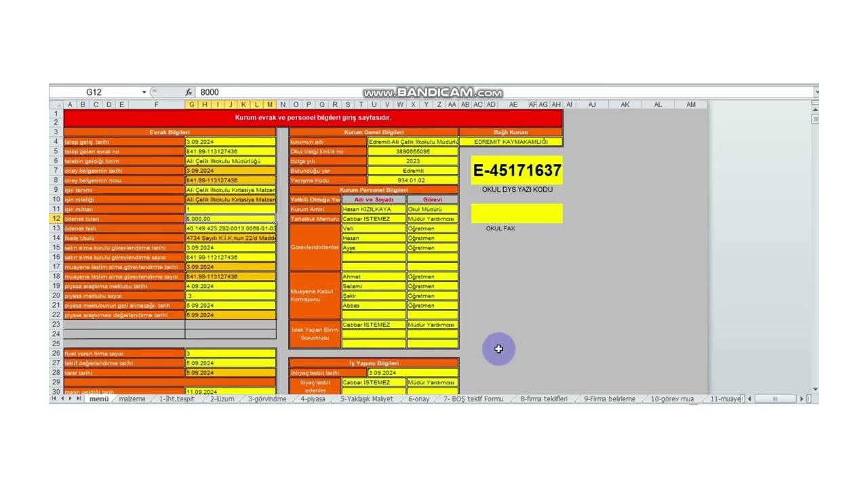This screenshot has width=868, height=488.
Task: Select row 4 header
Action: tap(56, 142)
